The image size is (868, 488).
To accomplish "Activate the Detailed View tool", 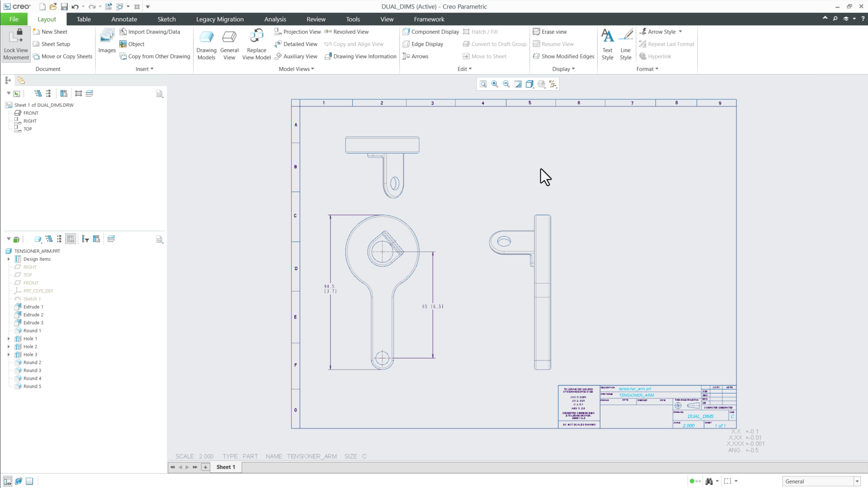I will coord(296,44).
